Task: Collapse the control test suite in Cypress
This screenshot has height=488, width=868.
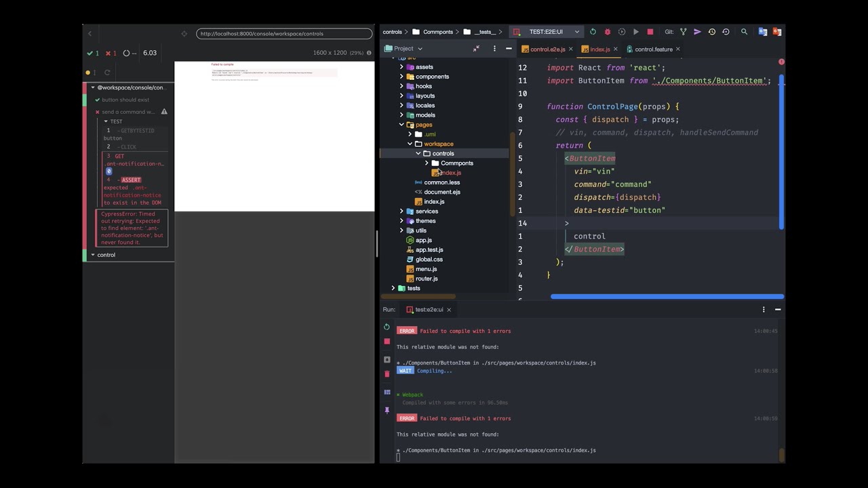Action: tap(93, 255)
